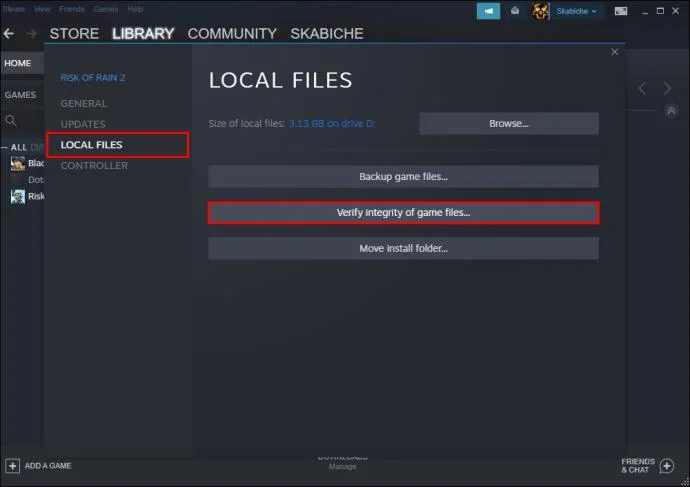Click Verify integrity of game files...
690x487 pixels.
(403, 212)
